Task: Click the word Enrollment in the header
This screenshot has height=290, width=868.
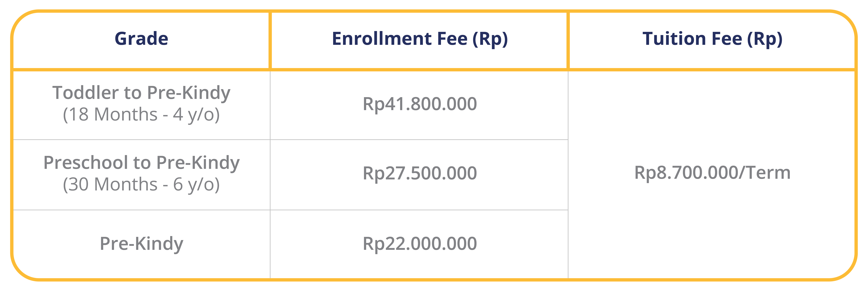Action: 382,38
